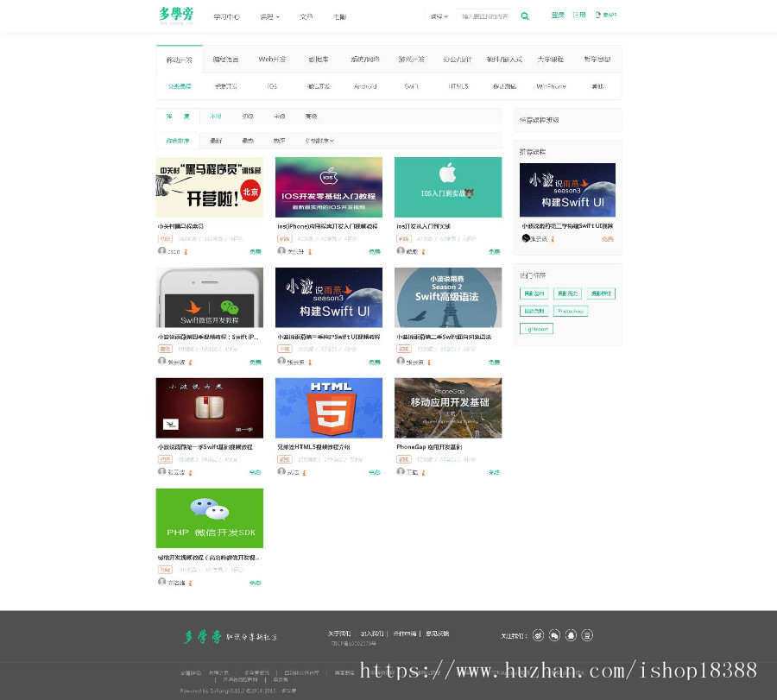Viewport: 777px width, 700px height.
Task: Open the Douban icon in footer
Action: click(587, 635)
